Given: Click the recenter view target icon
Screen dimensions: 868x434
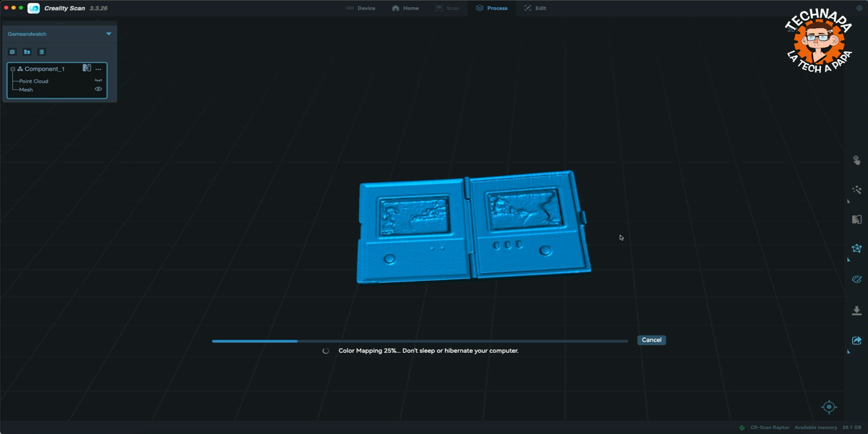Looking at the screenshot, I should pyautogui.click(x=829, y=407).
